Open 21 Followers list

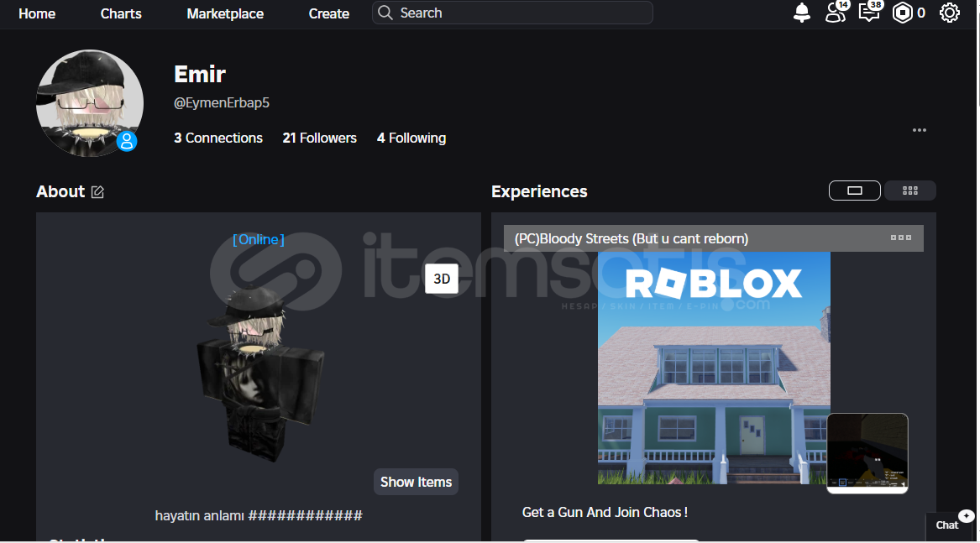(x=319, y=138)
